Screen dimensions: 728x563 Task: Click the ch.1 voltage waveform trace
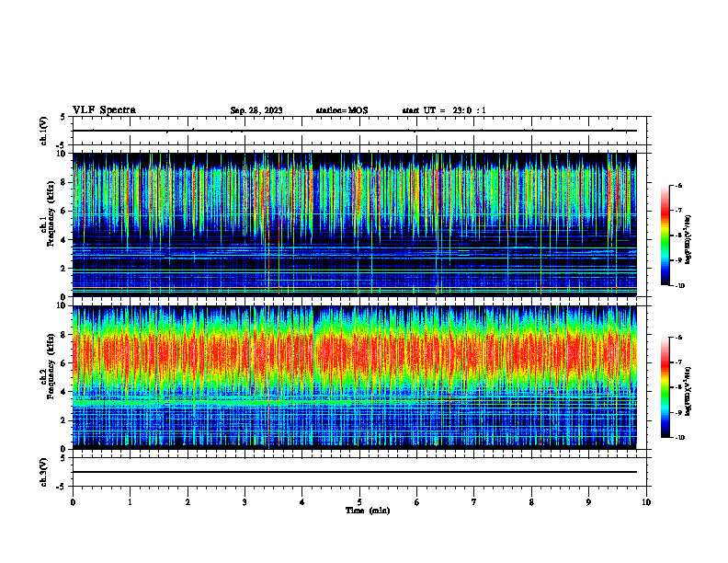tap(355, 131)
